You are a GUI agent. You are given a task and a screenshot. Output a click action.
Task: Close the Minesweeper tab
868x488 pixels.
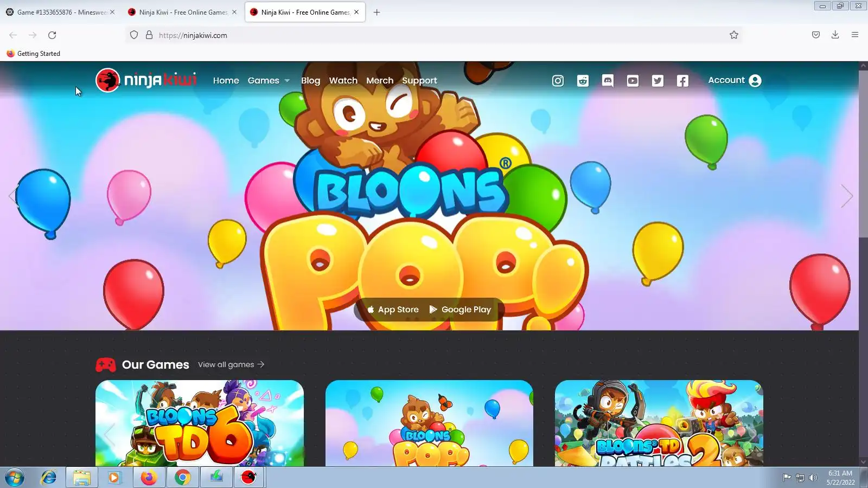(112, 12)
